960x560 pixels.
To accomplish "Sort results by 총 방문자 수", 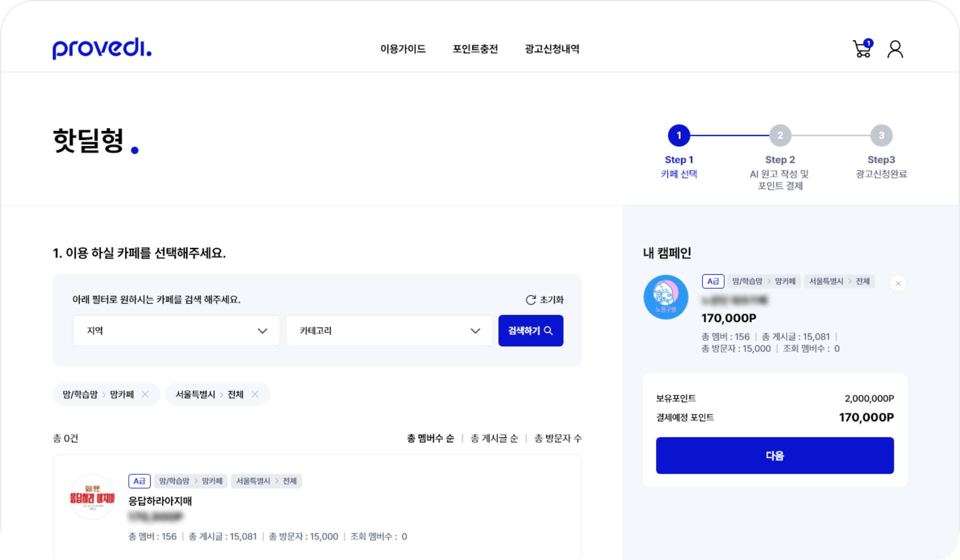I will (558, 438).
